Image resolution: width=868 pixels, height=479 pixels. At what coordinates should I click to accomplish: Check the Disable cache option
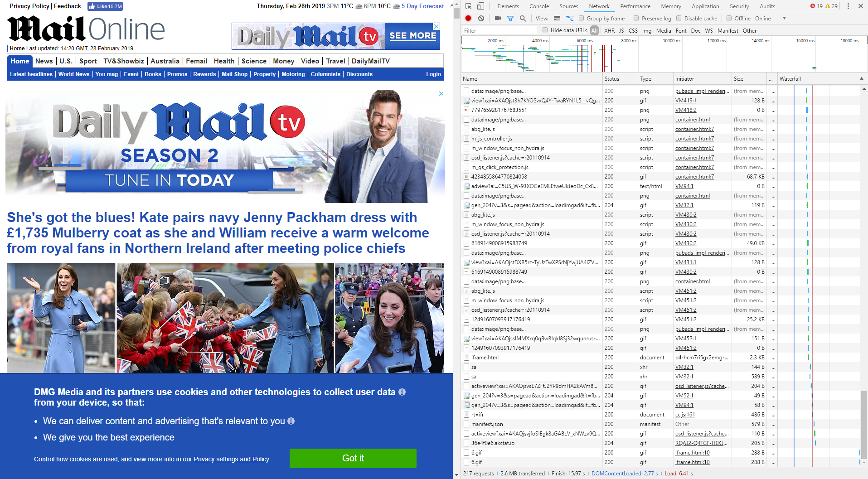click(679, 19)
